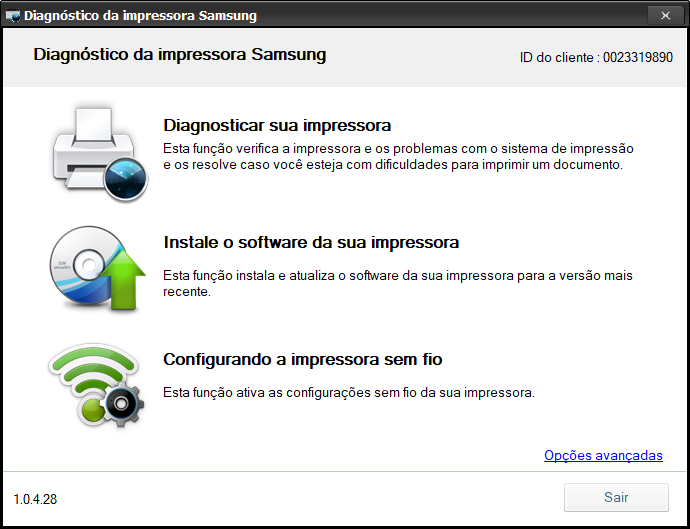Click the printer diagnosis icon
Image resolution: width=690 pixels, height=529 pixels.
(100, 154)
